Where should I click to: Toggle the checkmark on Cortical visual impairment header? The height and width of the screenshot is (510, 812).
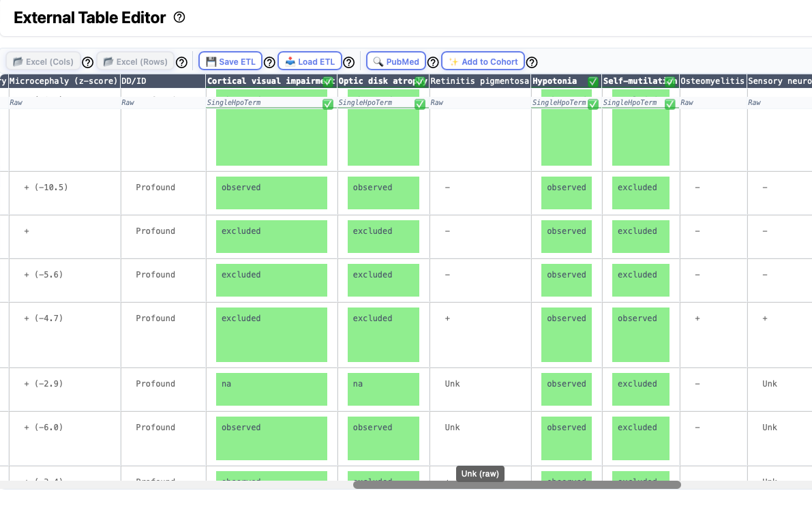(328, 80)
